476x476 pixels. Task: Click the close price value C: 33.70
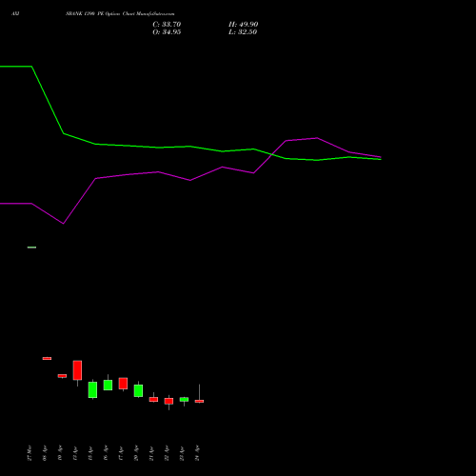pos(167,25)
